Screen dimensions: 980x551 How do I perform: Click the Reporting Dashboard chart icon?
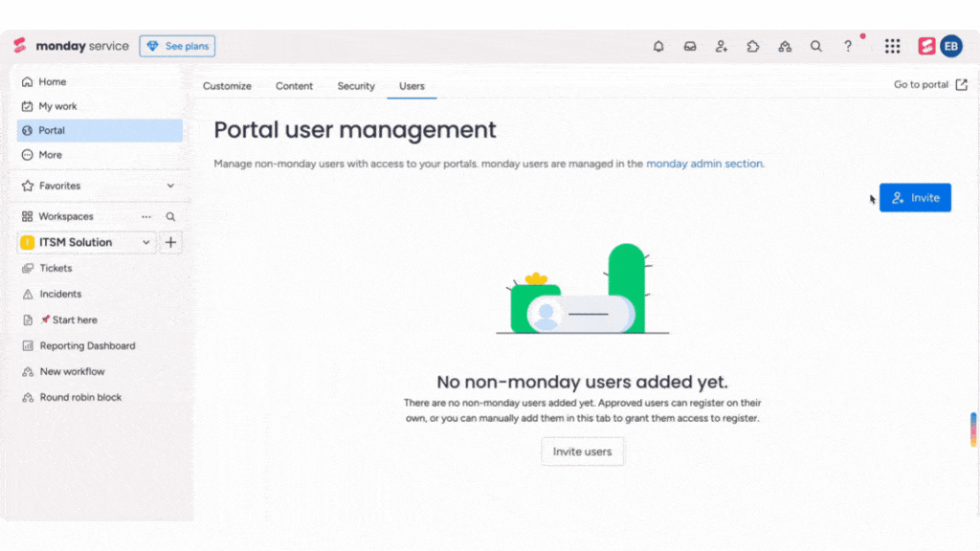(x=28, y=345)
